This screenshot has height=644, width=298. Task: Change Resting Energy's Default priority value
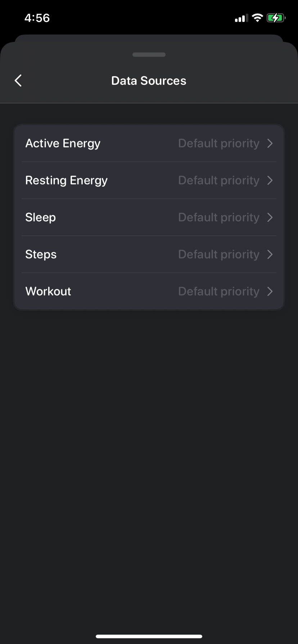coord(219,180)
